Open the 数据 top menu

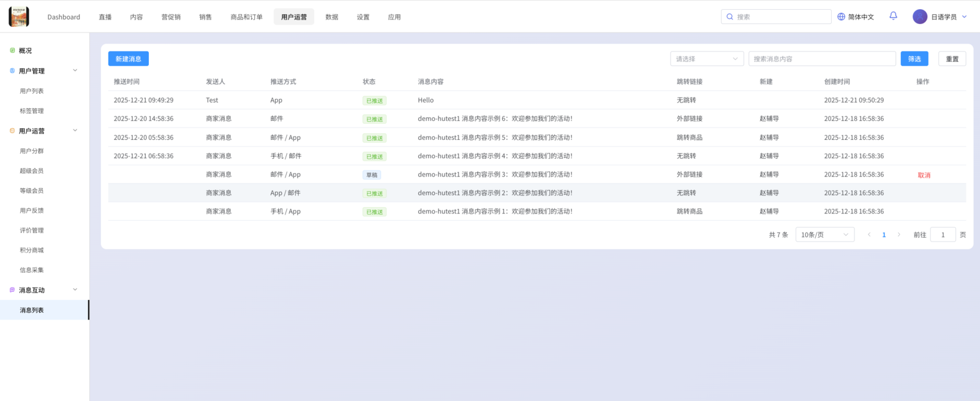click(x=332, y=17)
